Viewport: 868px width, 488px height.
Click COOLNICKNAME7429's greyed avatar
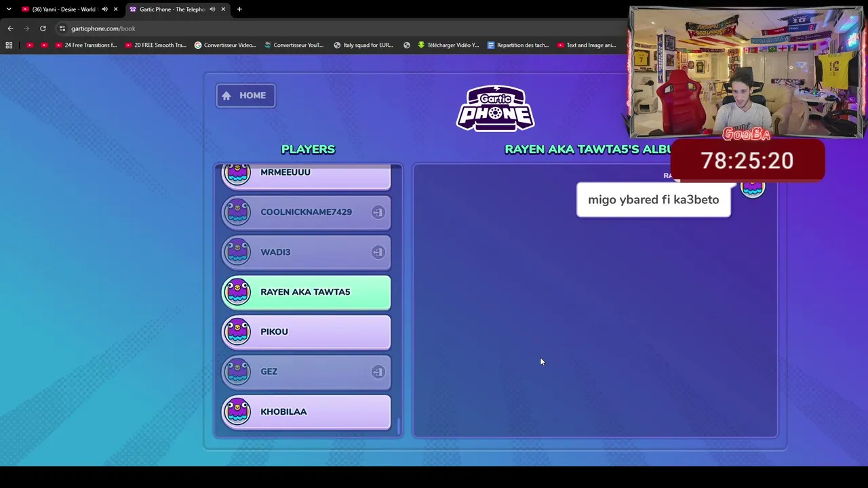[x=237, y=212]
